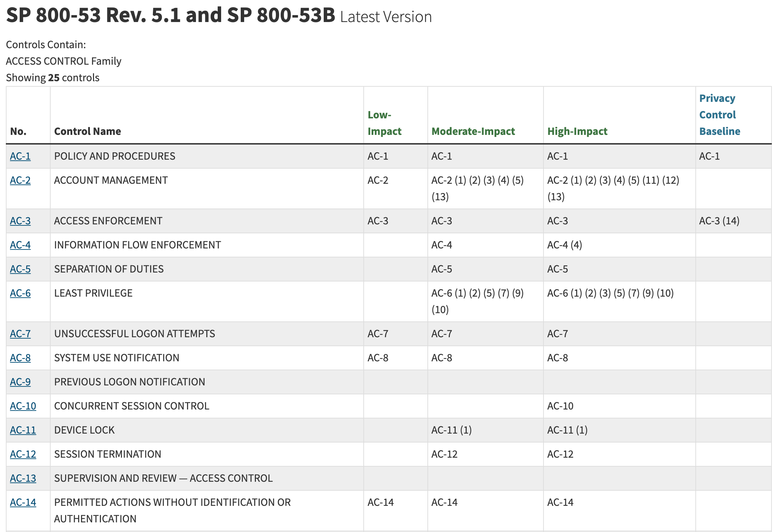Open the AC-14 control link
Image resolution: width=777 pixels, height=532 pixels.
[23, 502]
